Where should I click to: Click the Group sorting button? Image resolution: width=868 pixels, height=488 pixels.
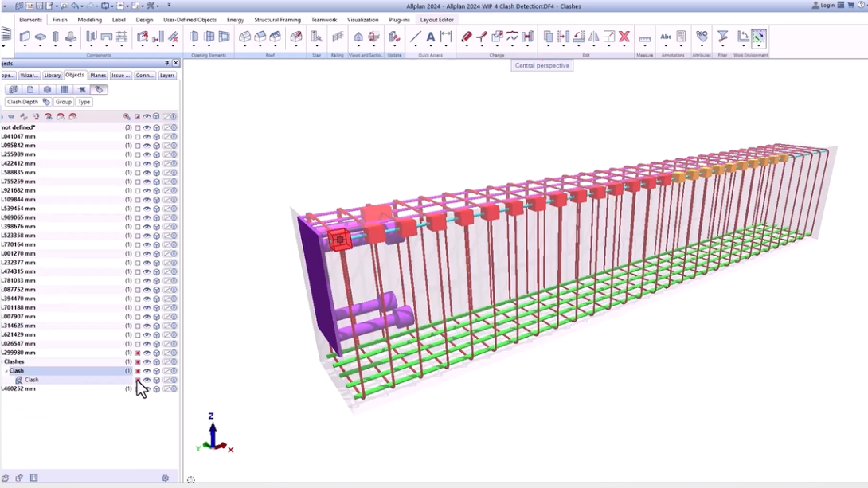pyautogui.click(x=64, y=102)
